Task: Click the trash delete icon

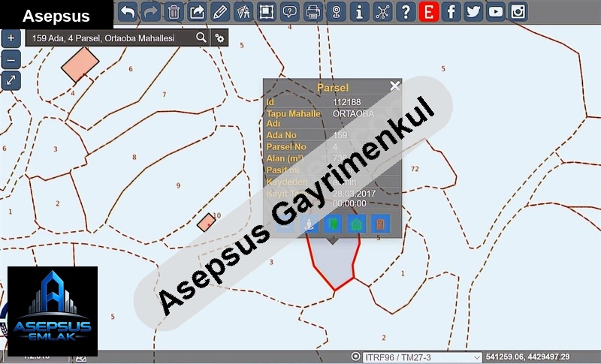Action: [174, 11]
